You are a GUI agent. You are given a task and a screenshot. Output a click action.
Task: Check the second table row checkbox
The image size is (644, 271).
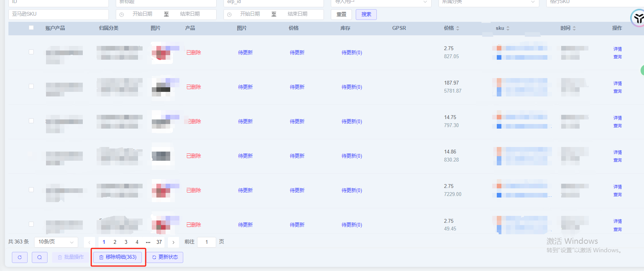pos(31,87)
